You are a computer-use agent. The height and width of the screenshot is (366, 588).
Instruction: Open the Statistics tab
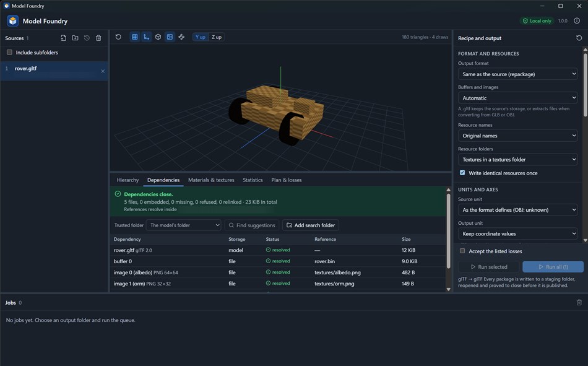253,180
